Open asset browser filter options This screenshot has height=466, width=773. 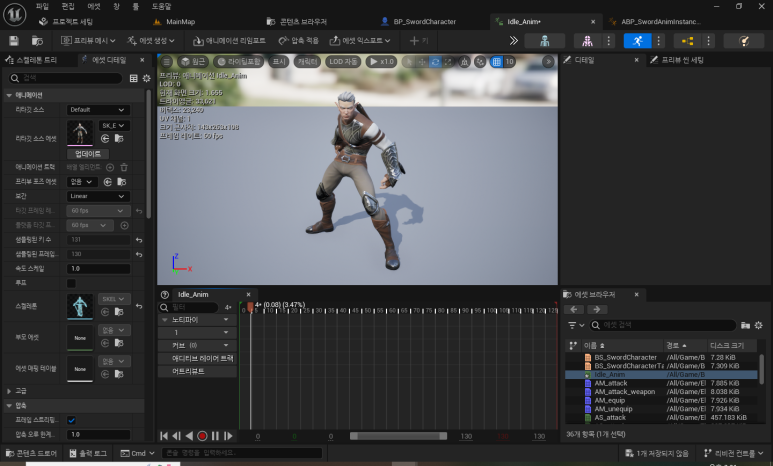[x=575, y=325]
